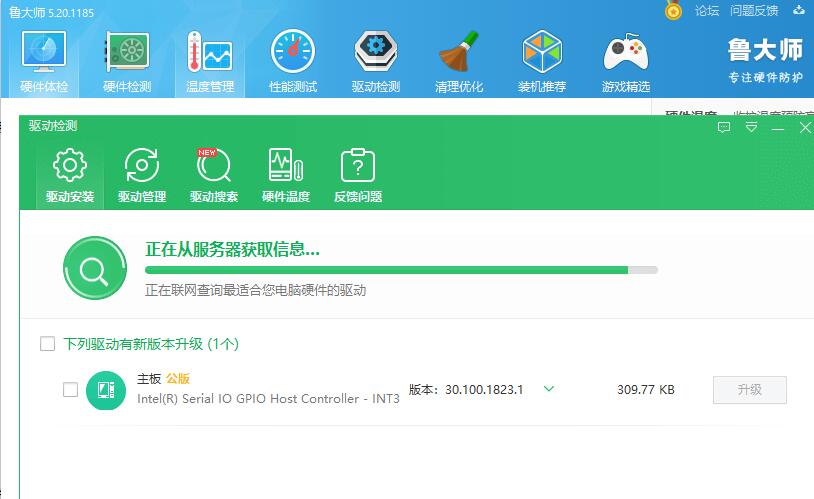
Task: Click the 鲁大师 logo at top right
Action: pyautogui.click(x=765, y=60)
